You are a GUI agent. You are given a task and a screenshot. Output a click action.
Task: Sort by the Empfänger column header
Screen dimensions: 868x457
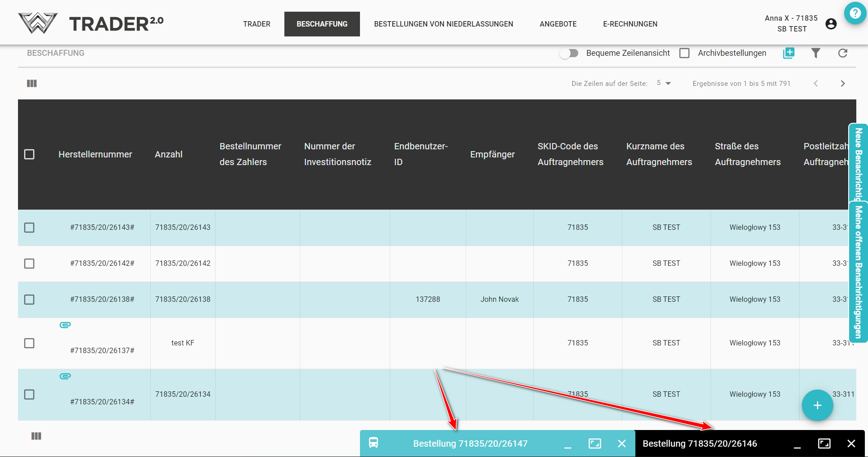pos(492,154)
